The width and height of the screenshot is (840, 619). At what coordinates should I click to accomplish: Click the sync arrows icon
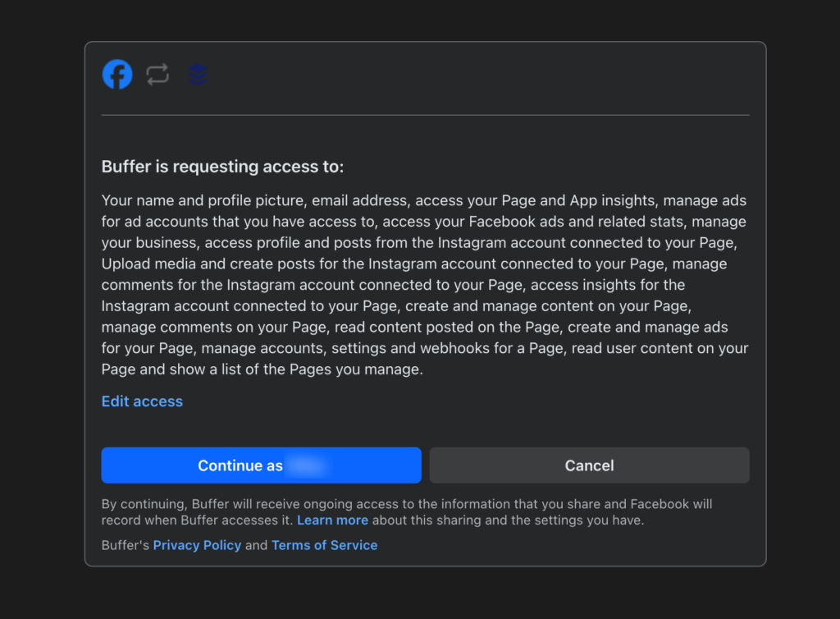click(157, 75)
